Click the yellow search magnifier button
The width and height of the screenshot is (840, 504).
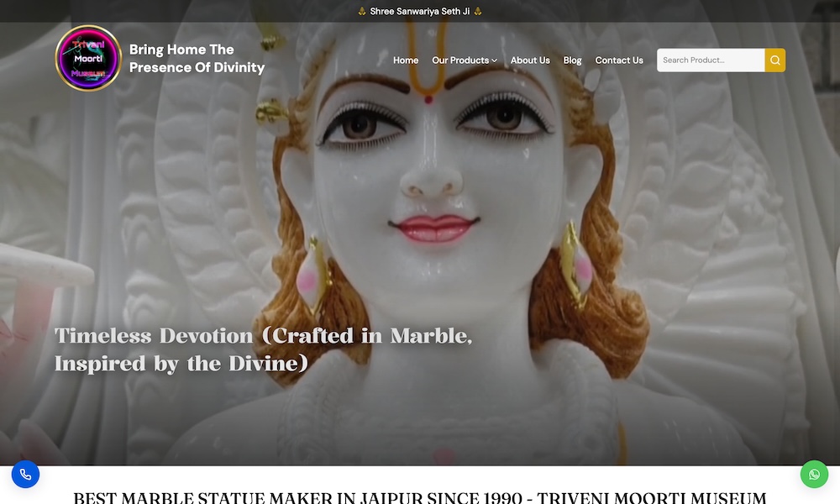pyautogui.click(x=774, y=60)
